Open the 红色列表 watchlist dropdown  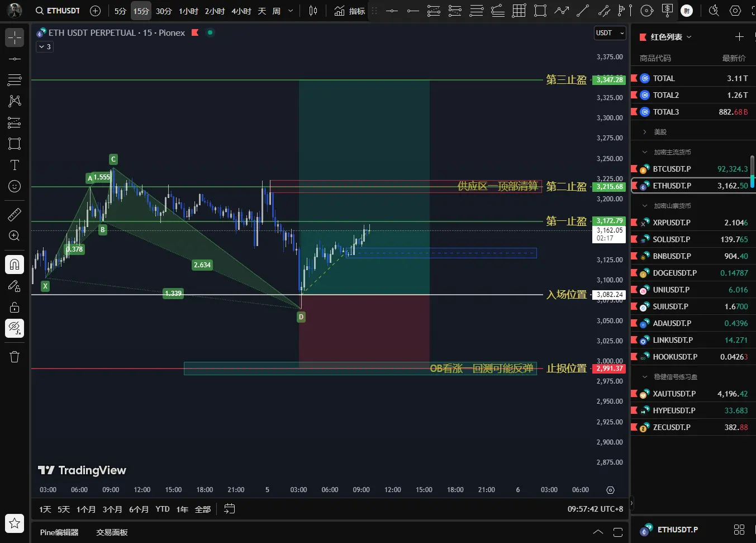point(671,37)
